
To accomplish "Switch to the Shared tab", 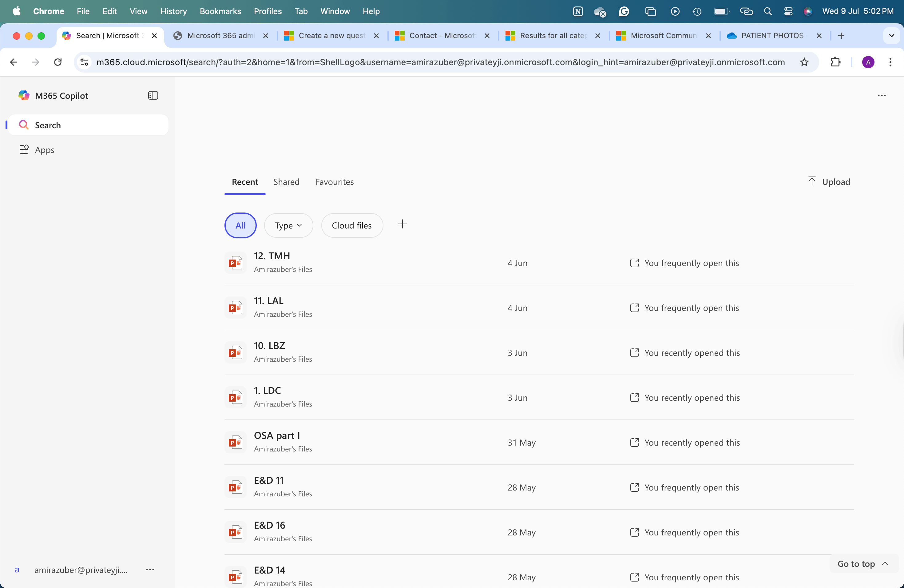I will pyautogui.click(x=286, y=182).
